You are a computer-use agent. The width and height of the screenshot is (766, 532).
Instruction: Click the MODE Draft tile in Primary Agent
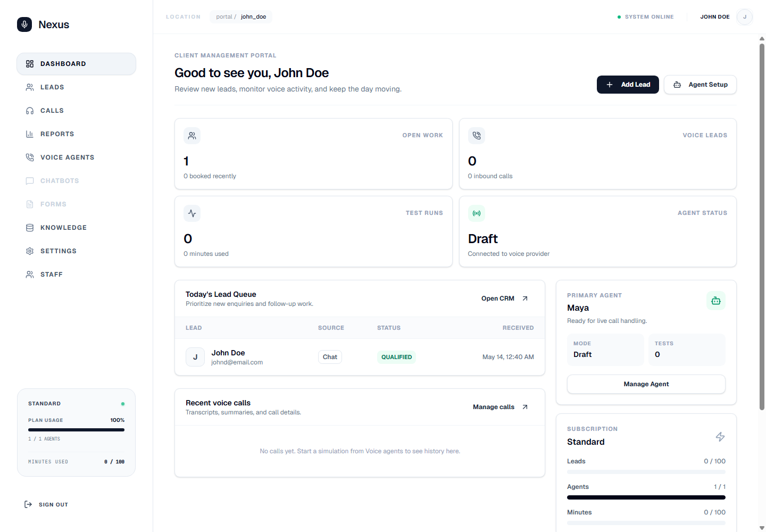click(x=605, y=350)
